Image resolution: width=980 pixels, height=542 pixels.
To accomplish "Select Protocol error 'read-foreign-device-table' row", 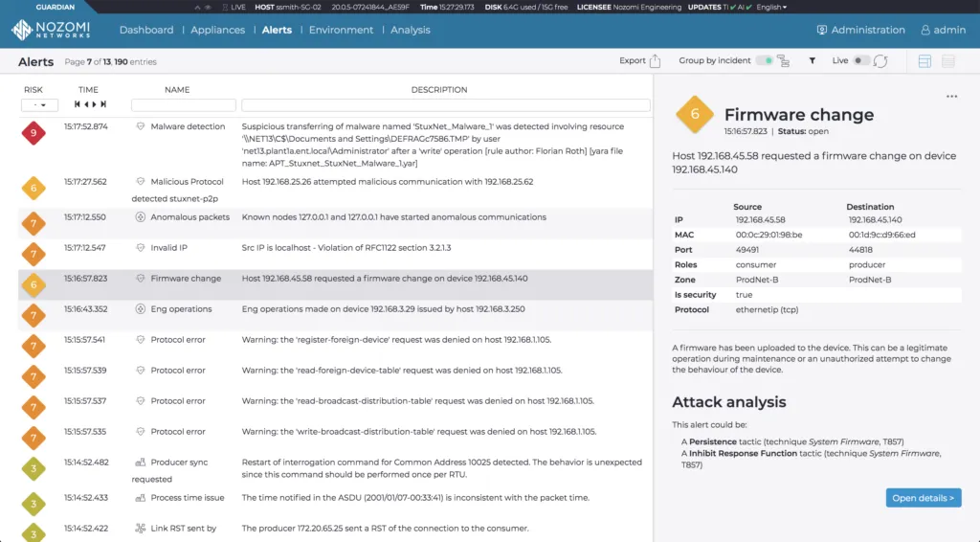I will click(x=336, y=376).
